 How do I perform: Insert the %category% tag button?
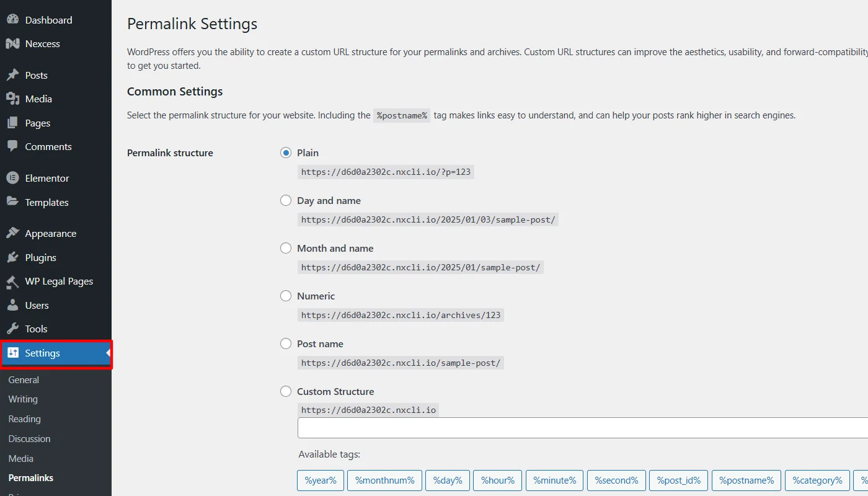coord(817,480)
